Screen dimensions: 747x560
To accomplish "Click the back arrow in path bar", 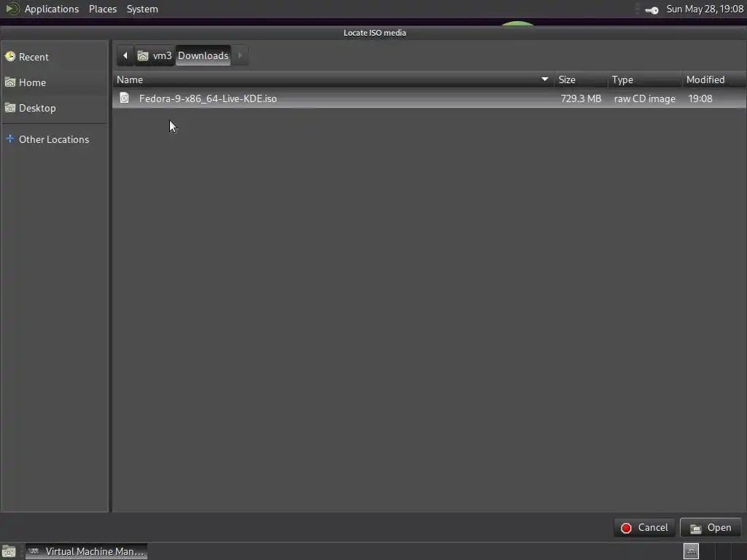I will coord(125,55).
